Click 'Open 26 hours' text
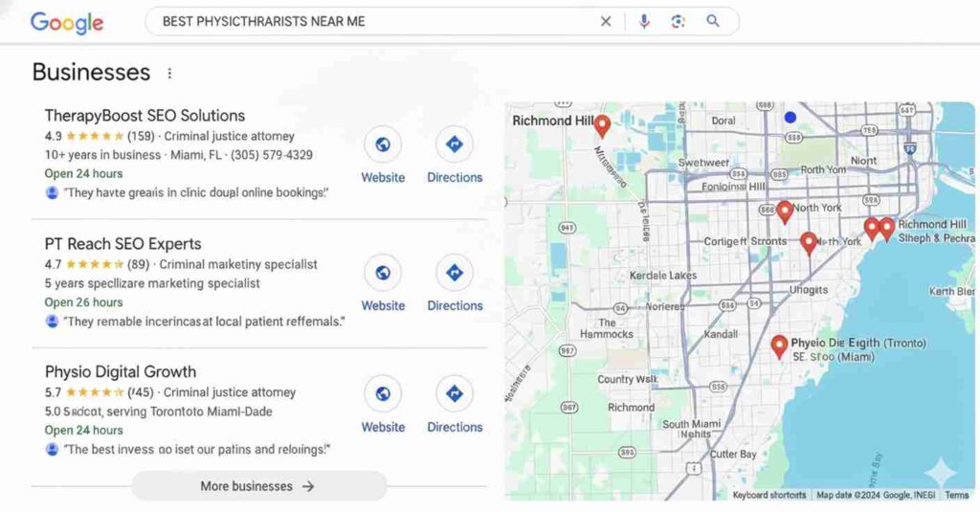This screenshot has height=512, width=980. pyautogui.click(x=84, y=302)
